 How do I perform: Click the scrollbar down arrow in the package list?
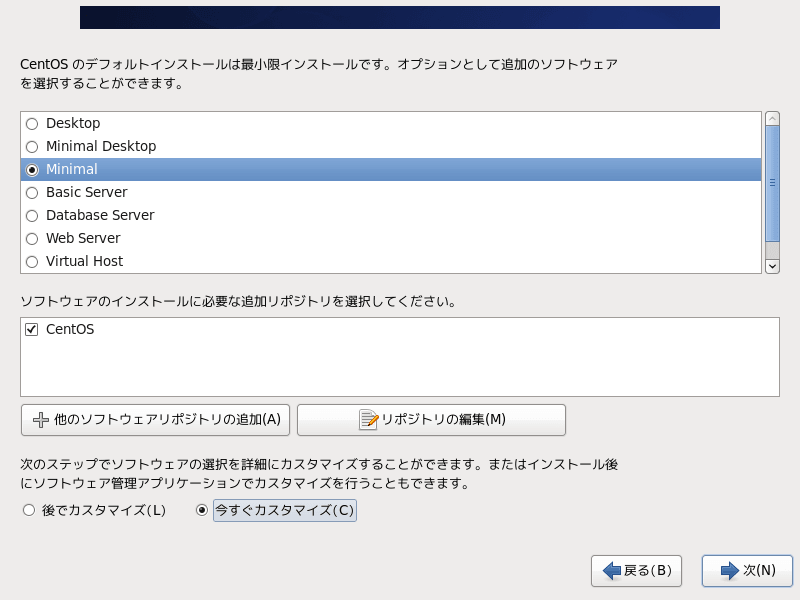770,265
